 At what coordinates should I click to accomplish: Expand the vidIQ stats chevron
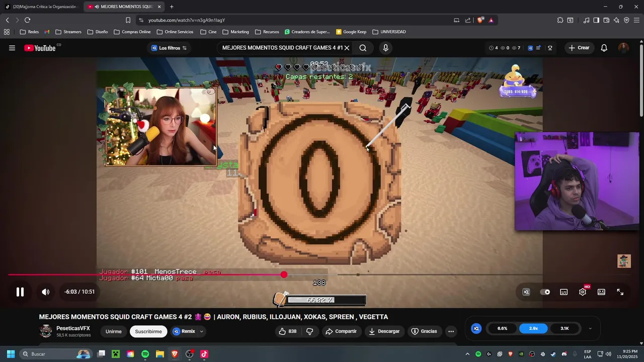tap(590, 328)
